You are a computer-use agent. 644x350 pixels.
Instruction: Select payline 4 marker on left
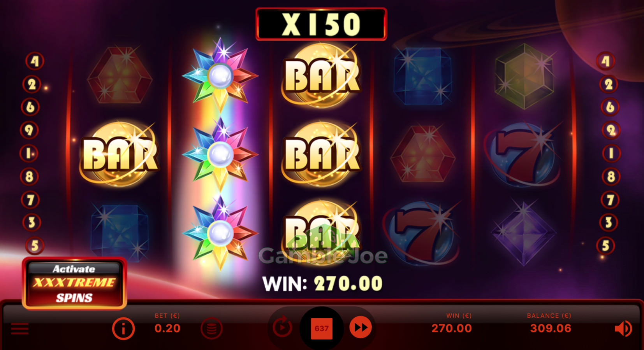click(35, 61)
